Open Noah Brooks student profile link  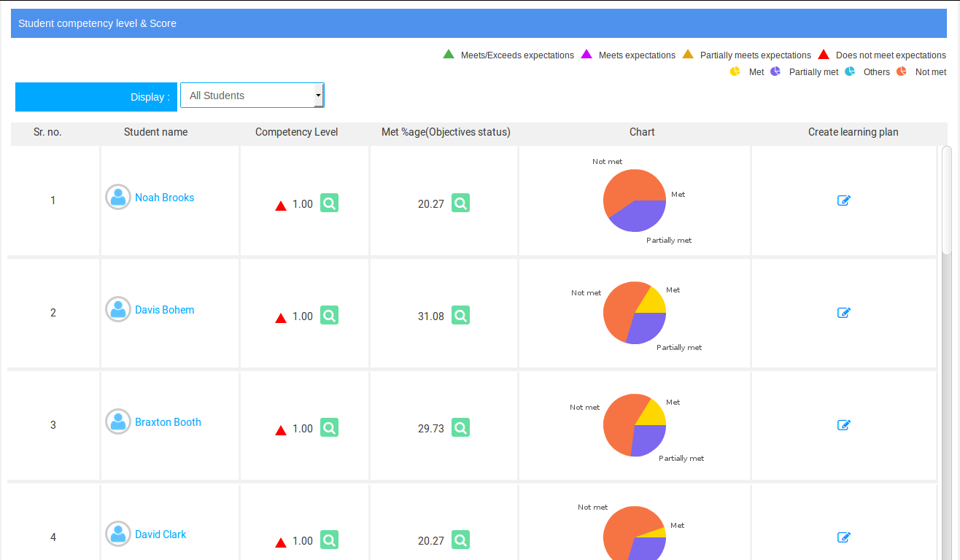(x=164, y=198)
